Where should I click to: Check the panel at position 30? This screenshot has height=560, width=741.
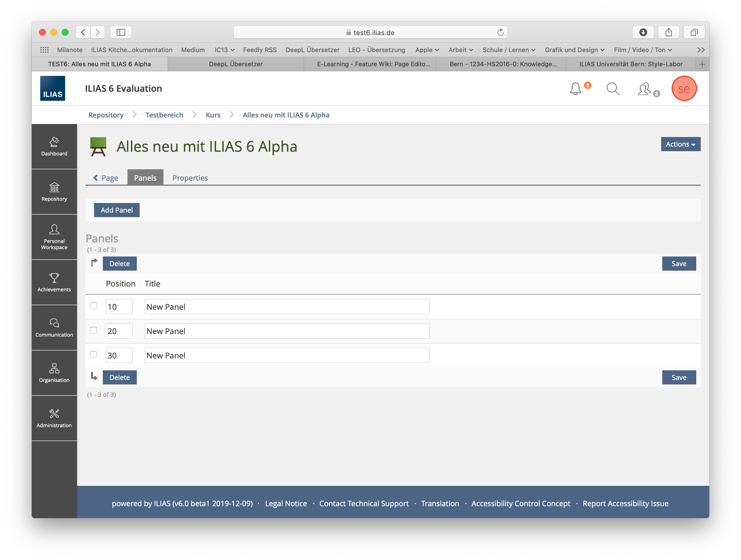click(x=93, y=354)
